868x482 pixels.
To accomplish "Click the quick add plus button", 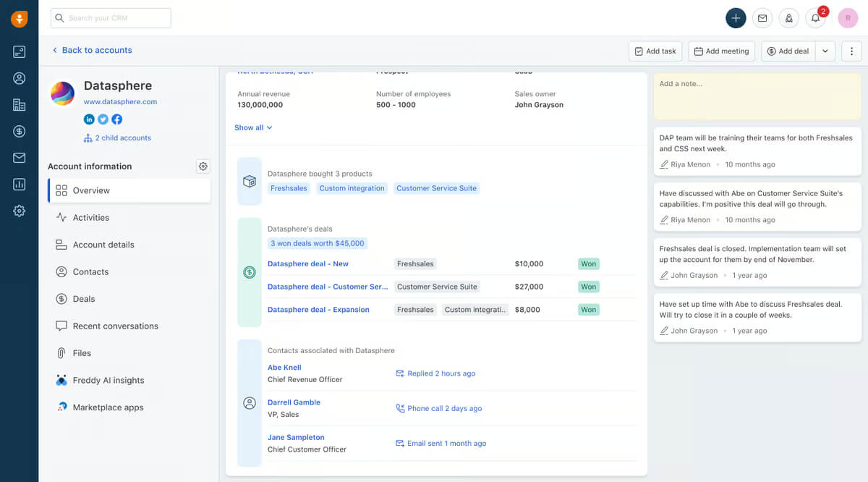I will (736, 18).
